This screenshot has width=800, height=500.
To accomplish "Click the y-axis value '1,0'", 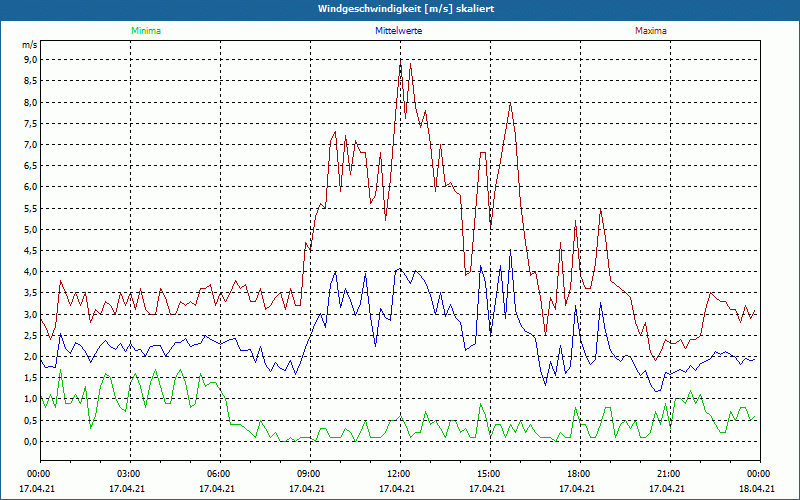I will pos(31,399).
